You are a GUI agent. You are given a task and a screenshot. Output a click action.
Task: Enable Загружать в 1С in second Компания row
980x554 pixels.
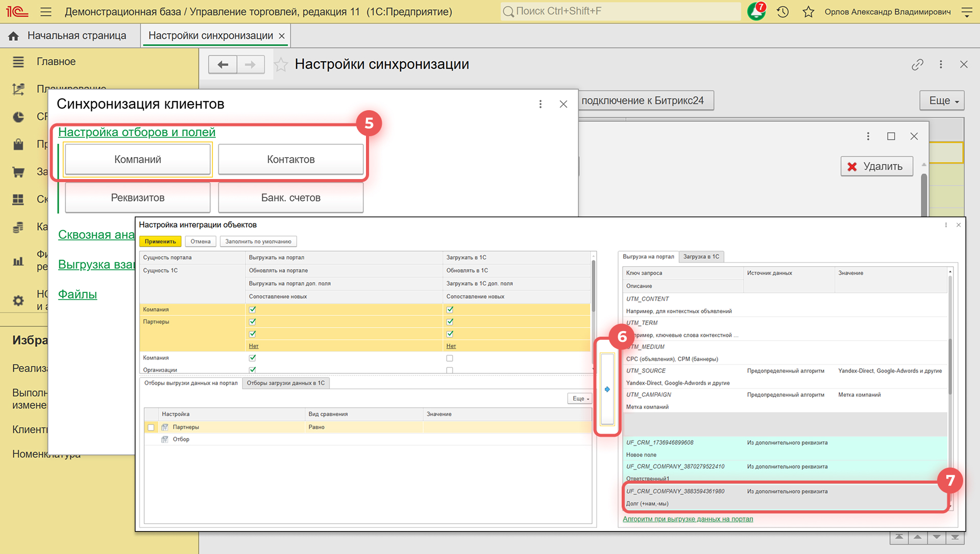pyautogui.click(x=450, y=358)
